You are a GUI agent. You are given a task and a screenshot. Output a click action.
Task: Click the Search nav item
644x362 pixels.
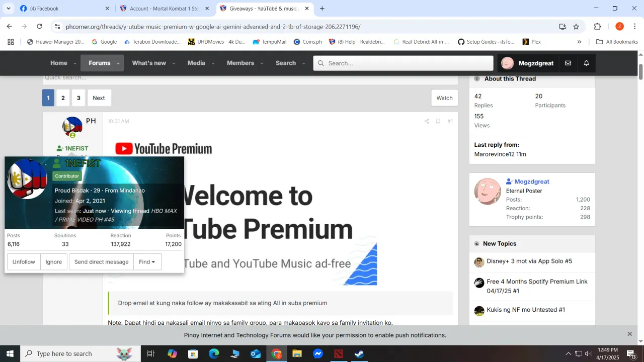click(286, 63)
